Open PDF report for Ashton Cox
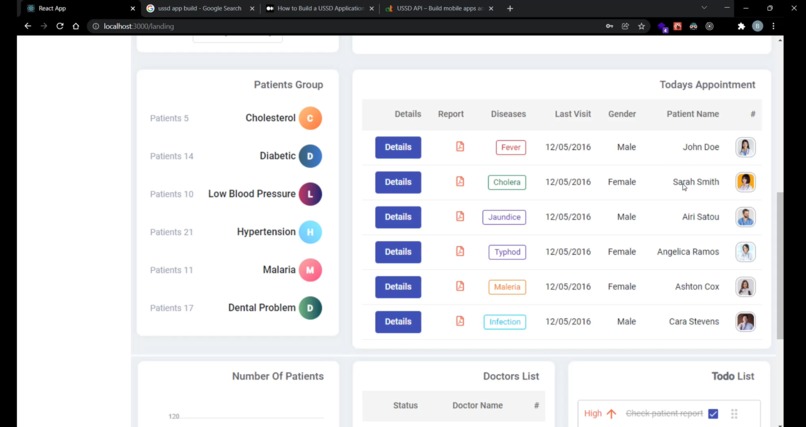806x427 pixels. [460, 286]
